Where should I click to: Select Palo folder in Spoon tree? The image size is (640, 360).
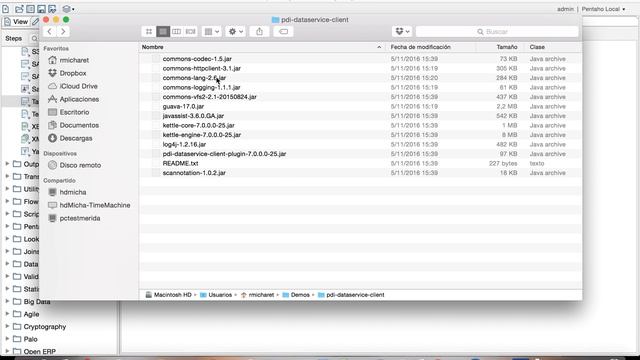point(30,339)
